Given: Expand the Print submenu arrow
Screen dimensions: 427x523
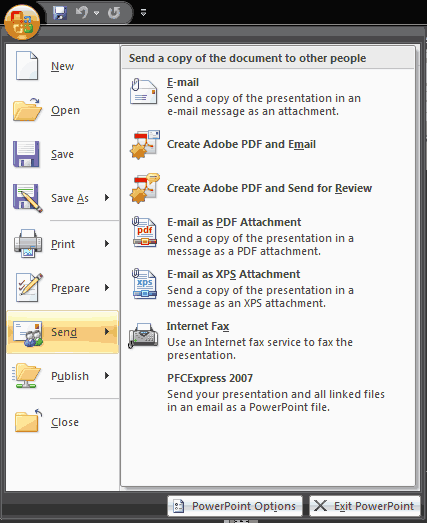Looking at the screenshot, I should pyautogui.click(x=107, y=243).
